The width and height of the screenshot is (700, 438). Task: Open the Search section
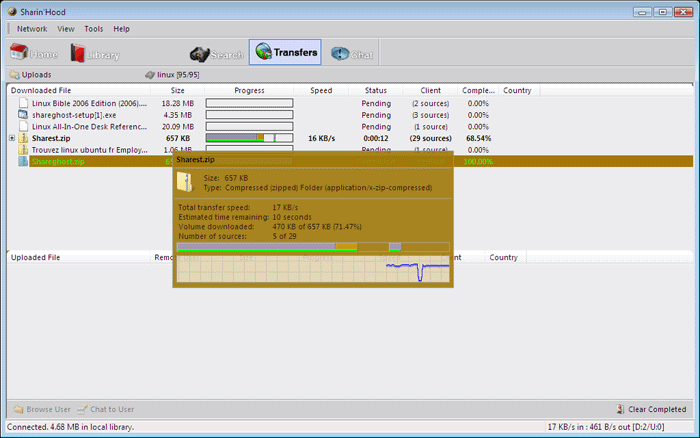point(216,53)
